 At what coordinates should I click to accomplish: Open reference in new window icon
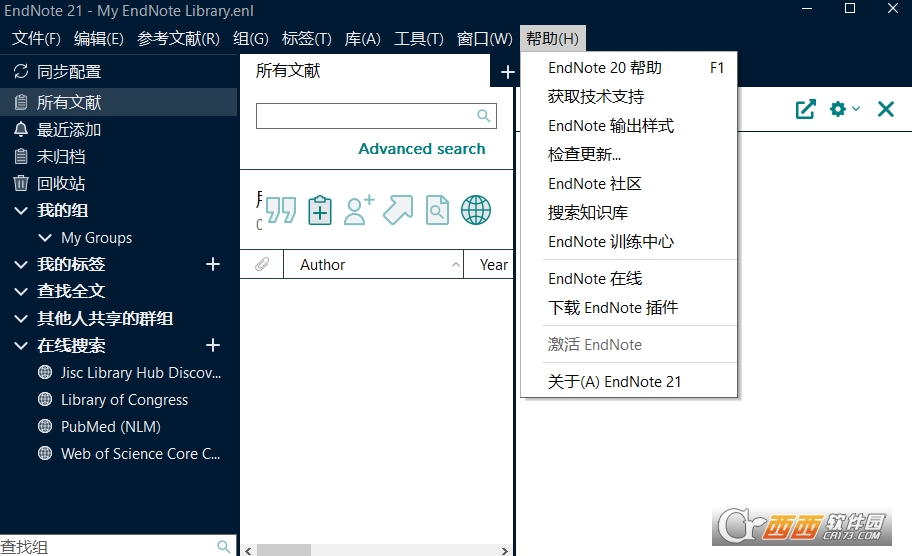point(806,109)
